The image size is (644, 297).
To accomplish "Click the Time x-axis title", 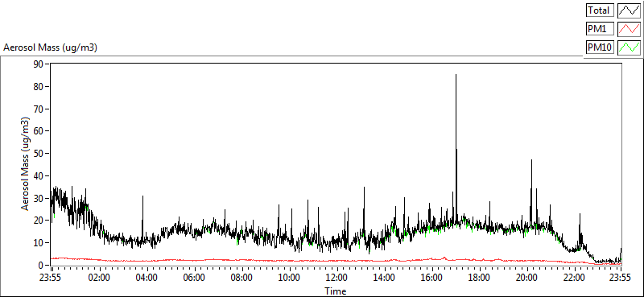I will coord(336,291).
